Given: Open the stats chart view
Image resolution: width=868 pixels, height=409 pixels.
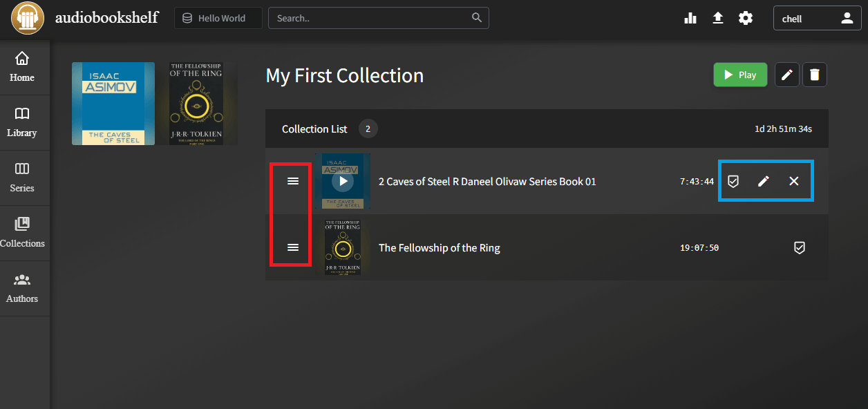Looking at the screenshot, I should 690,18.
